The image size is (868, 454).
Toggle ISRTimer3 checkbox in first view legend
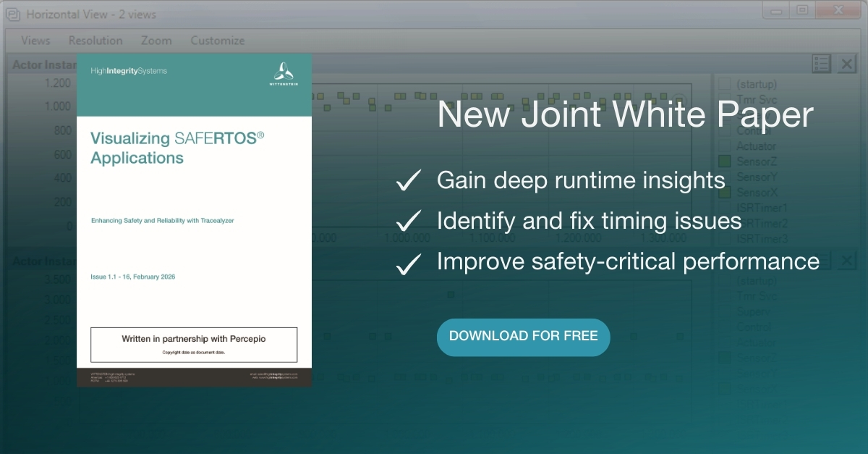724,238
